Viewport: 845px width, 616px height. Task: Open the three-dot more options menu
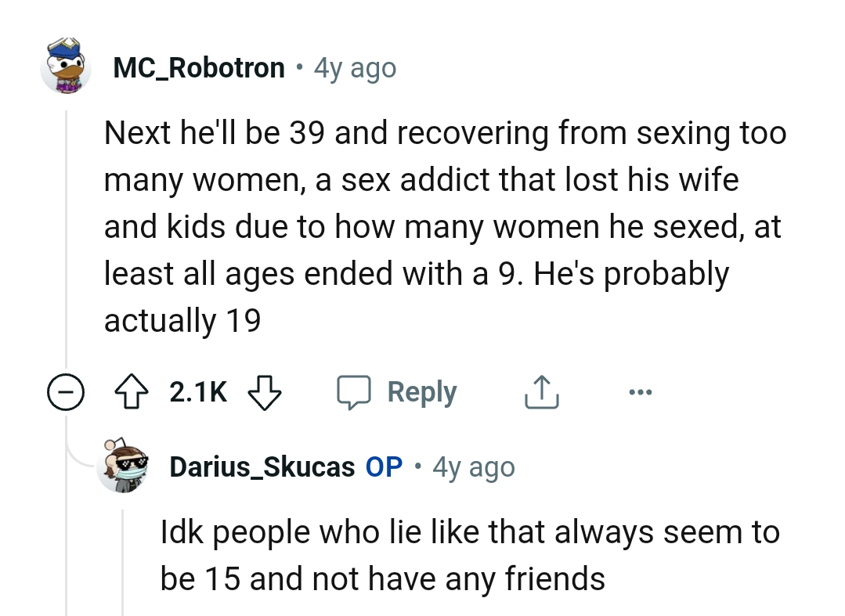(x=637, y=392)
